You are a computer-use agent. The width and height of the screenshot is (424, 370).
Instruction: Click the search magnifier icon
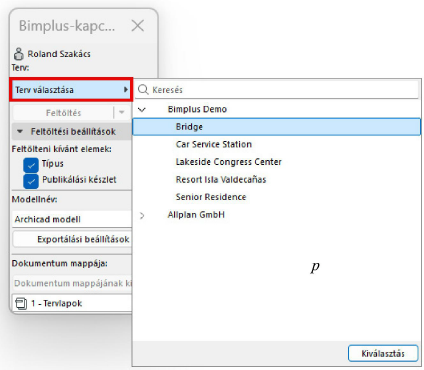pos(143,89)
